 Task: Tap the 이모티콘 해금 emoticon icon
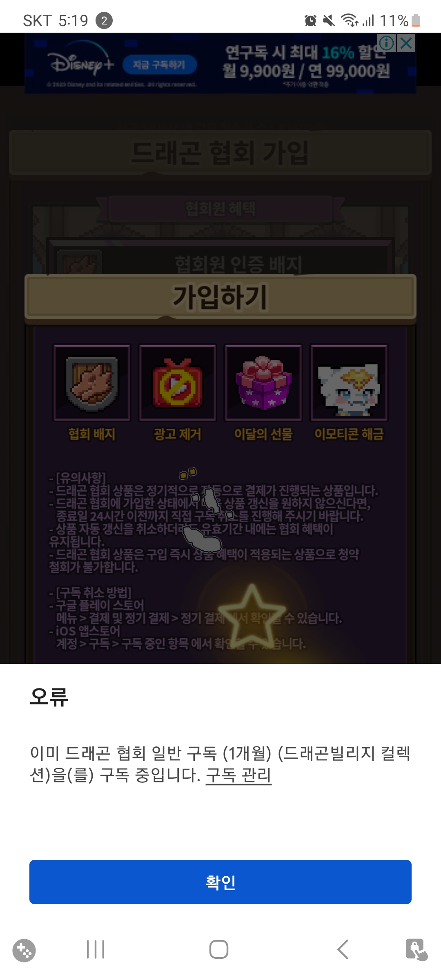coord(349,383)
